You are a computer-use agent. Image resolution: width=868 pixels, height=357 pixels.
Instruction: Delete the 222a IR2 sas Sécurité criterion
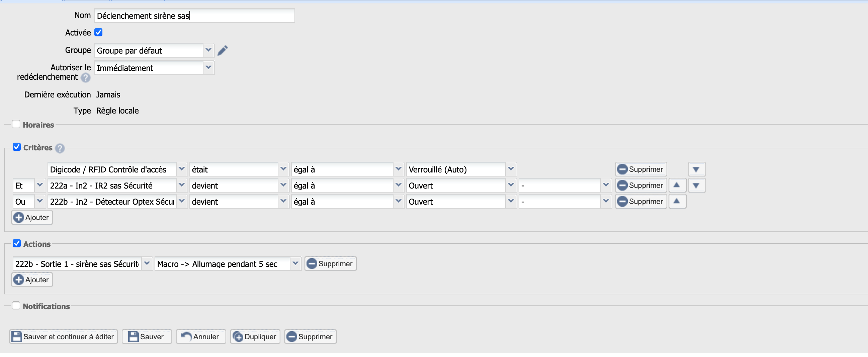(640, 186)
